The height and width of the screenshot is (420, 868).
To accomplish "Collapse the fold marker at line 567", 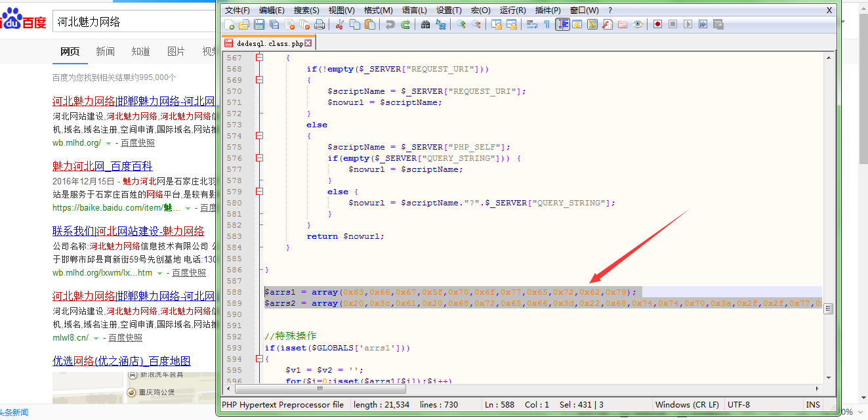I will pyautogui.click(x=259, y=58).
